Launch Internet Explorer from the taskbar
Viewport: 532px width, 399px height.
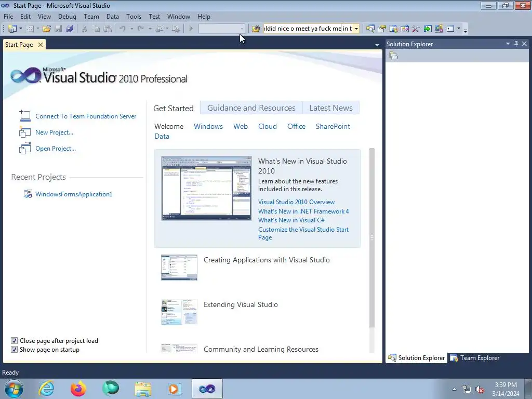tap(46, 389)
